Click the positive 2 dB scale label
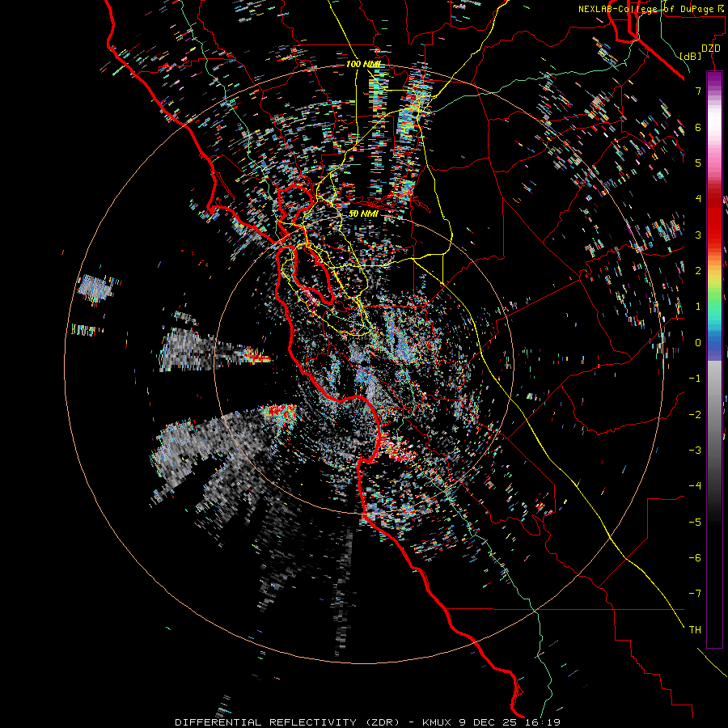This screenshot has height=728, width=728. pos(698,271)
